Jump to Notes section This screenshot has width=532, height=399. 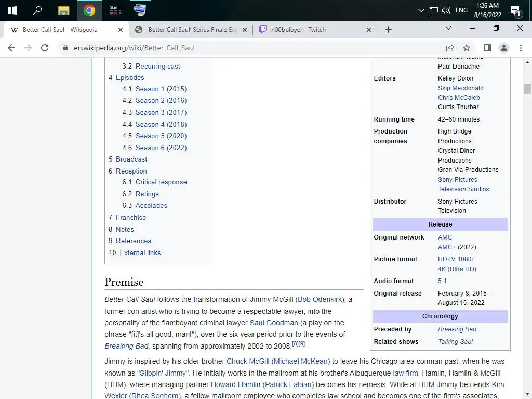(x=125, y=229)
